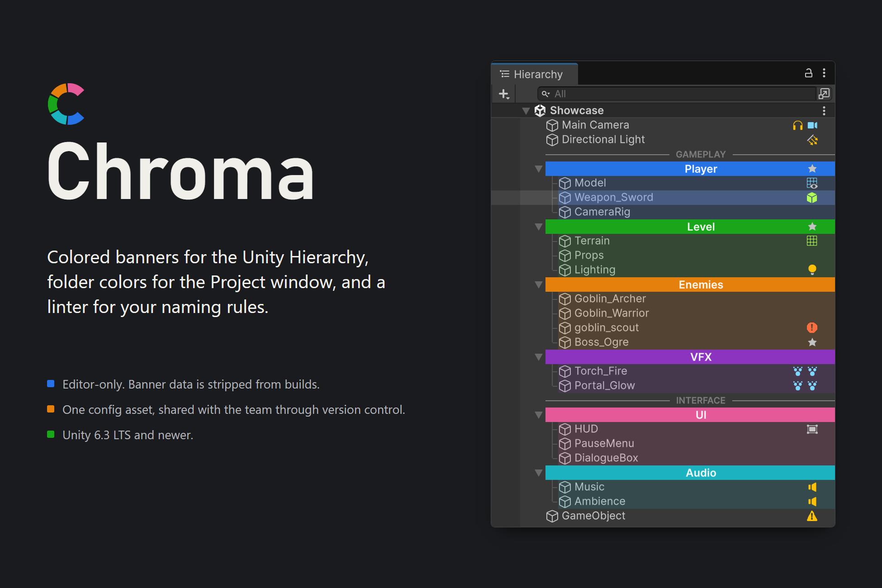This screenshot has height=588, width=882.
Task: Click the search field labeled All
Action: point(677,94)
